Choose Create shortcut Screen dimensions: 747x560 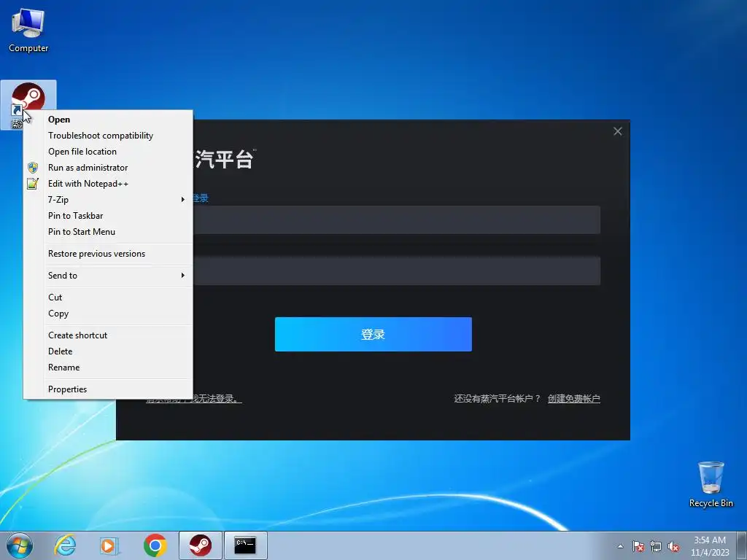pos(109,335)
